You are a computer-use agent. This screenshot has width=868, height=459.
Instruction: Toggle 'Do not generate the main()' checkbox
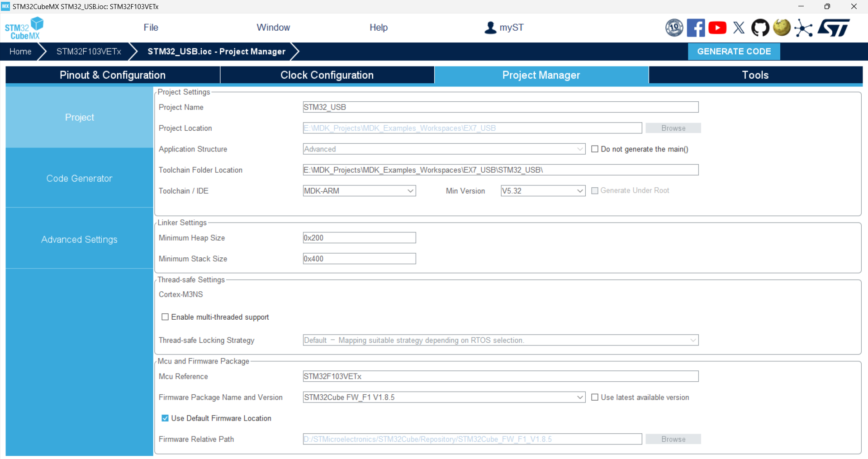tap(595, 149)
